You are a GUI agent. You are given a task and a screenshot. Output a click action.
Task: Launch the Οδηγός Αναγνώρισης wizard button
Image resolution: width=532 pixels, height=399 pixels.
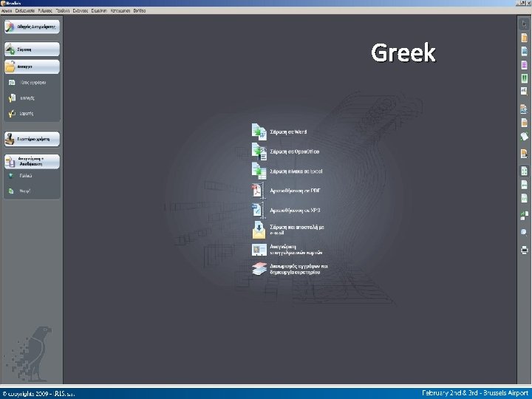[x=33, y=27]
